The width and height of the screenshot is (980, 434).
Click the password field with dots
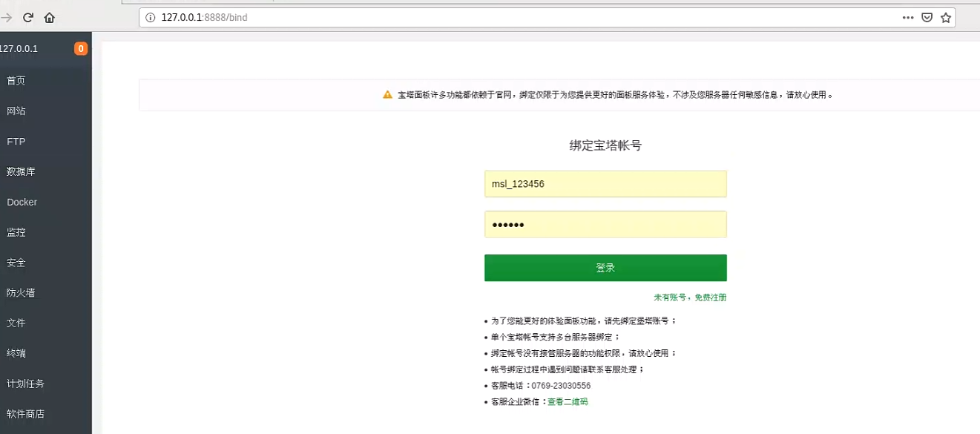[x=605, y=224]
